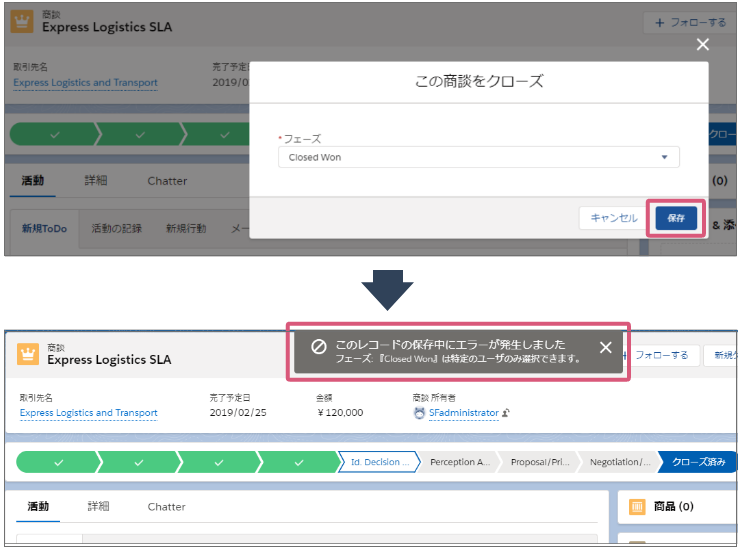The width and height of the screenshot is (740, 549).
Task: Select the クローズ済み stage in path
Action: (698, 462)
